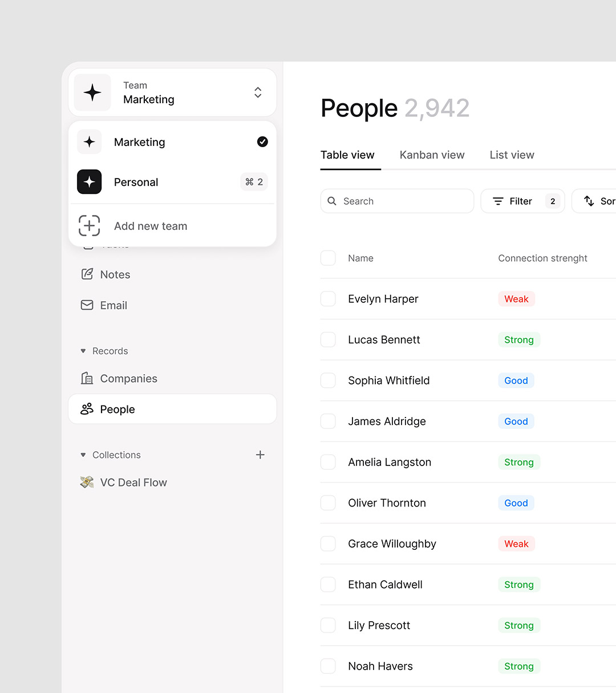The image size is (616, 693).
Task: Select the Notes icon in the sidebar
Action: tap(87, 274)
